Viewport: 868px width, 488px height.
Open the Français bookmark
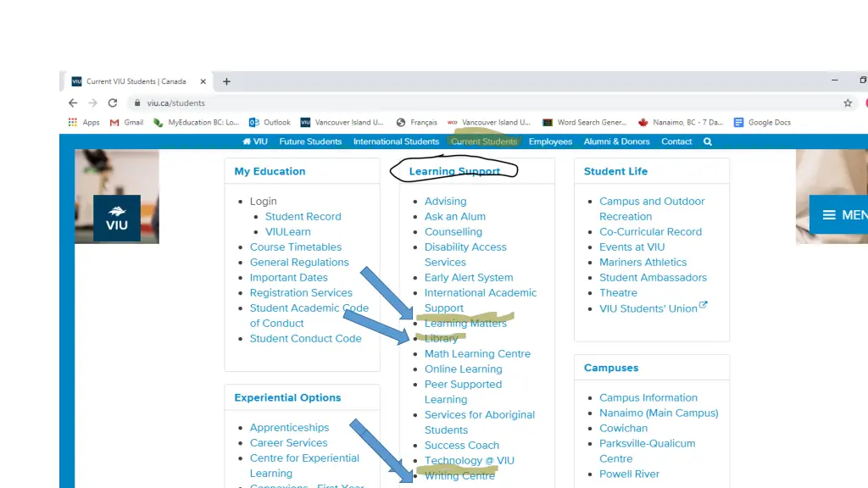coord(417,122)
